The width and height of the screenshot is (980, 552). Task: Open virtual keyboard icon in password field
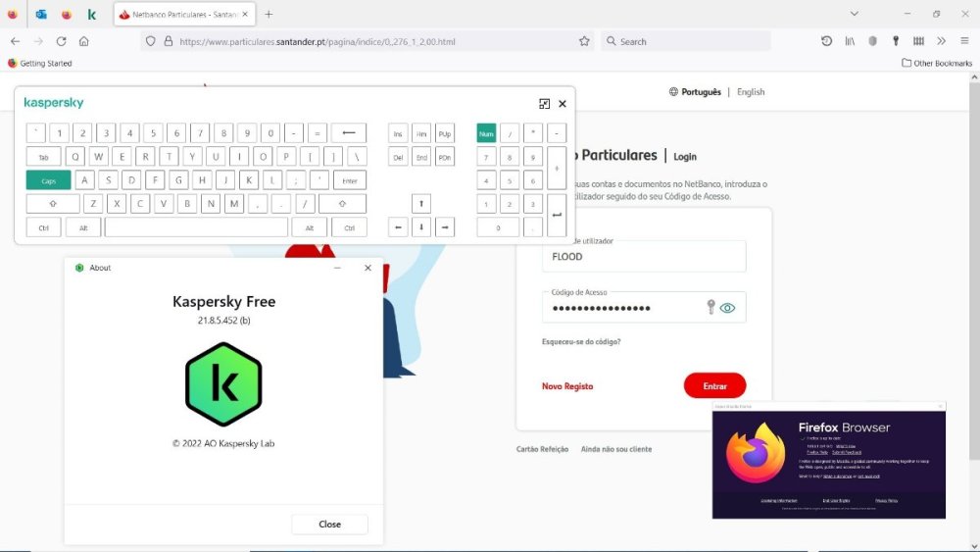(710, 306)
